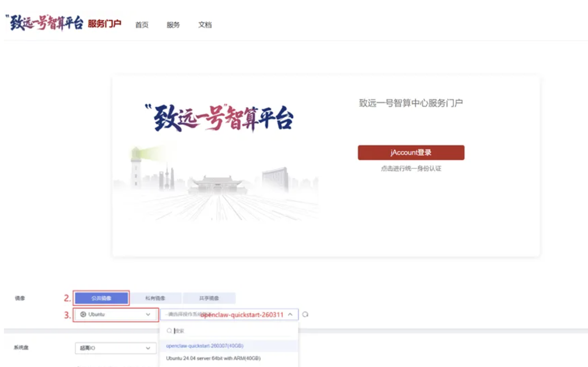Choose the 共享镜像 image type
Image resolution: width=588 pixels, height=367 pixels.
[x=209, y=298]
